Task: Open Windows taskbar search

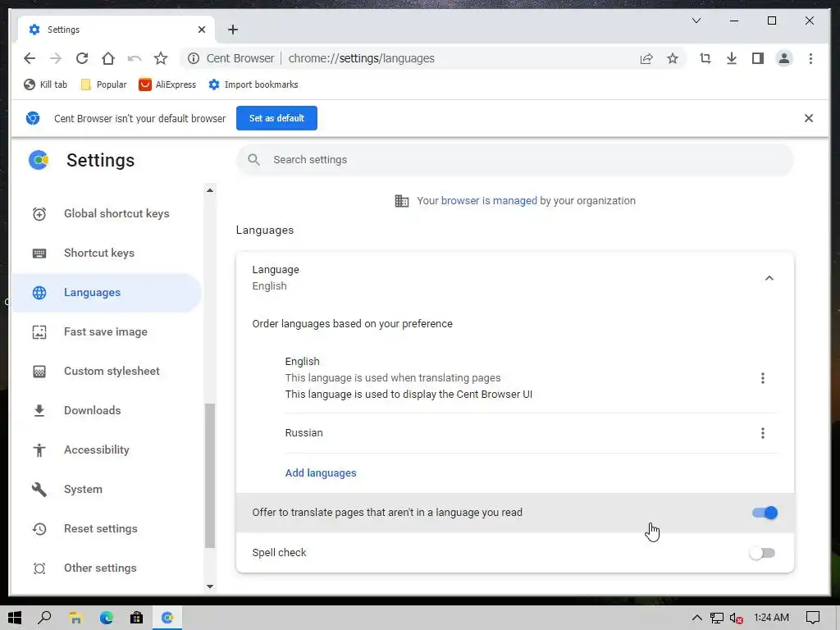Action: 45,618
